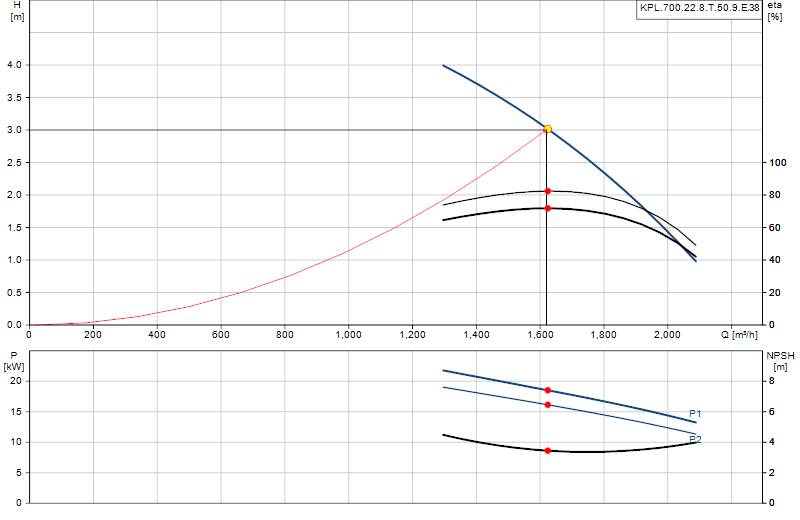Click the 1.5 value on the head axis
Screen dimensions: 800x520
(14, 227)
